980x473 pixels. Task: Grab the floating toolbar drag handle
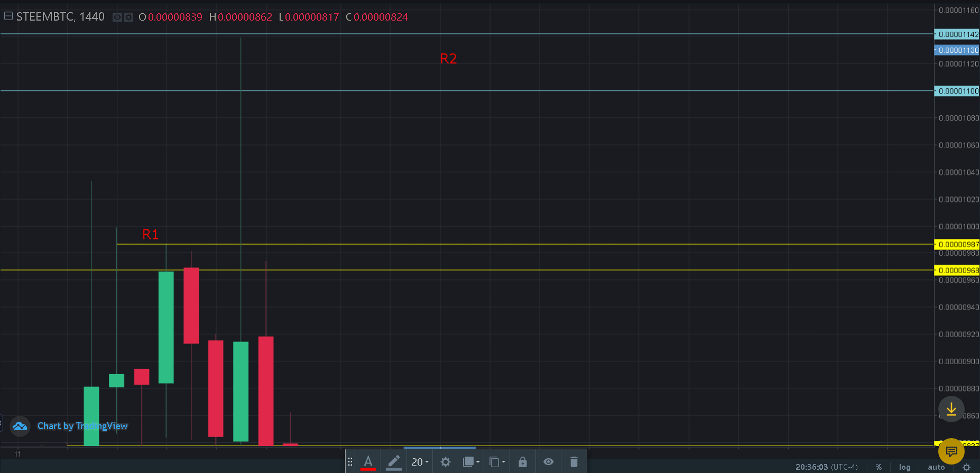tap(350, 462)
